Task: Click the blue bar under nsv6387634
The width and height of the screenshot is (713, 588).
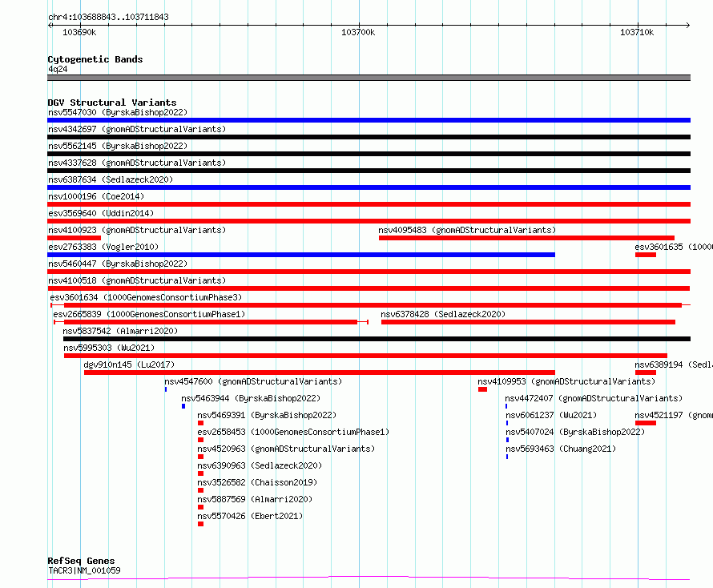Action: tap(369, 187)
